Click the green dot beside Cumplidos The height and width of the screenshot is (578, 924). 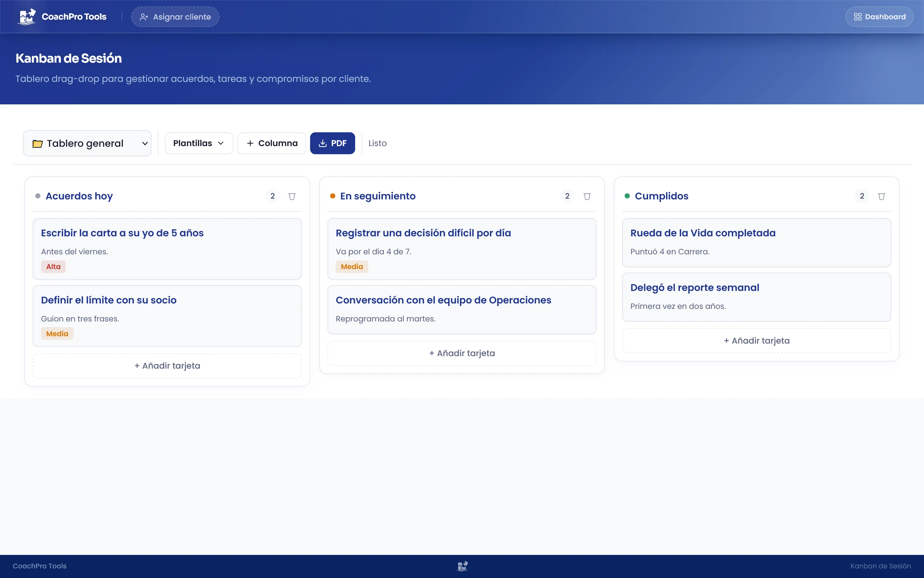point(627,196)
